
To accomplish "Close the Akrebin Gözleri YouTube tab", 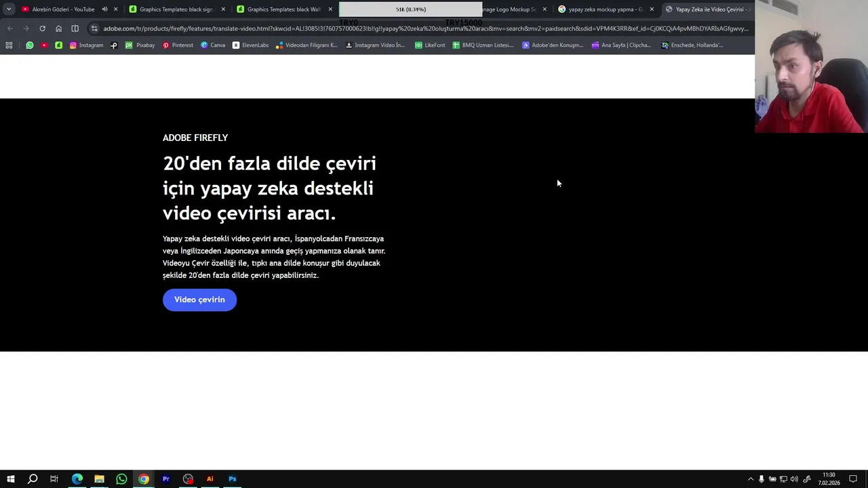I will coord(115,9).
